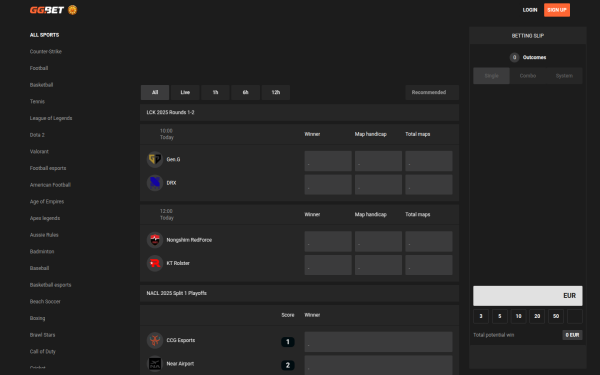Open American Football in the sidebar
Screen dimensions: 600x375
[x=50, y=185]
